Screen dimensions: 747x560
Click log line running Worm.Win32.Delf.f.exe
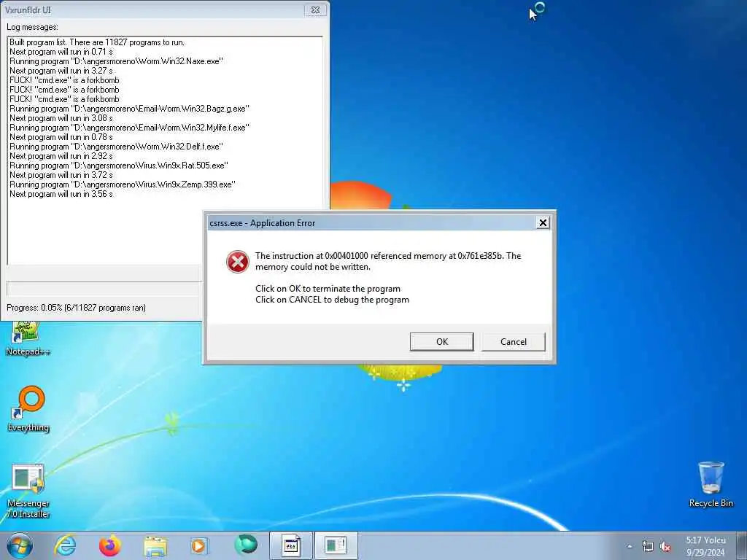click(x=116, y=147)
